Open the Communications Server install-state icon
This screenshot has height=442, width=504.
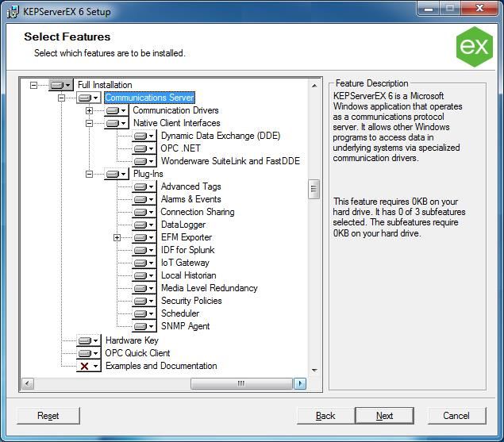pos(89,98)
